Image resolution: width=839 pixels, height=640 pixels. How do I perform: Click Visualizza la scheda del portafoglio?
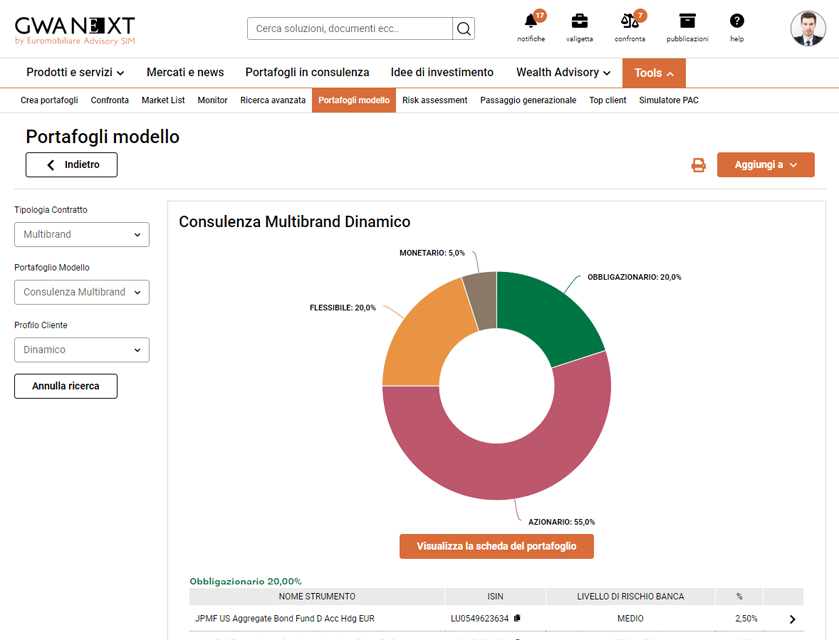497,546
